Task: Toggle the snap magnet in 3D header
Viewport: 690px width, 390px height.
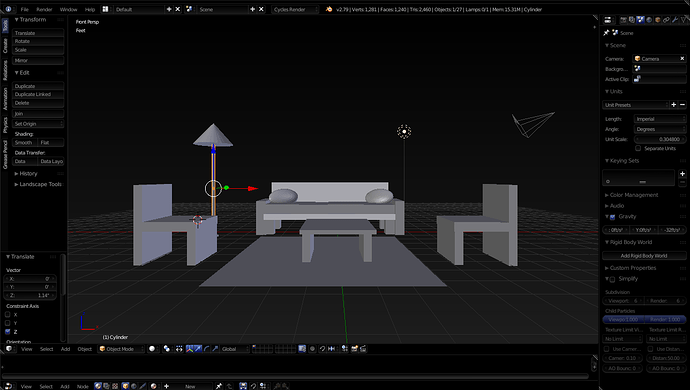Action: click(x=322, y=349)
